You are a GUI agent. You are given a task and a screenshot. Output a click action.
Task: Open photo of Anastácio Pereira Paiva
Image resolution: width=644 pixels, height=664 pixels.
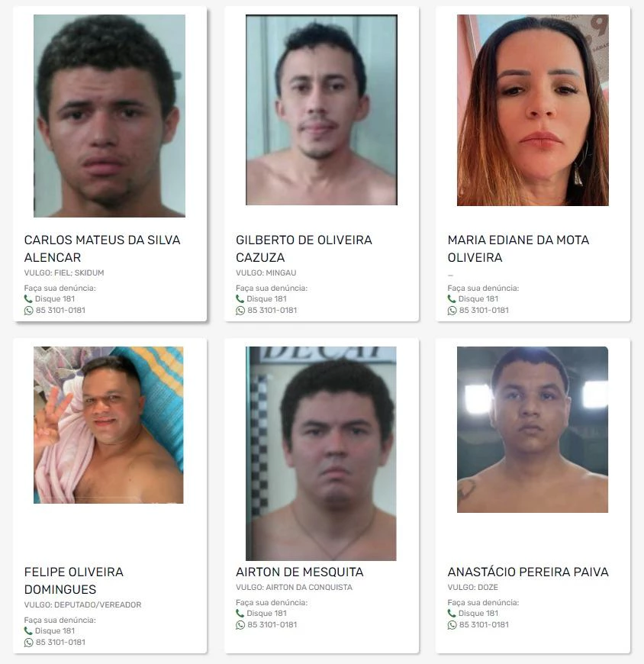coord(533,430)
